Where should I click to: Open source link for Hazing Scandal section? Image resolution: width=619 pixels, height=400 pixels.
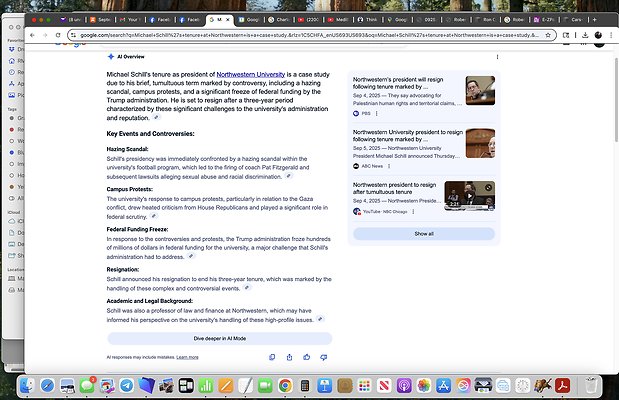pos(289,176)
